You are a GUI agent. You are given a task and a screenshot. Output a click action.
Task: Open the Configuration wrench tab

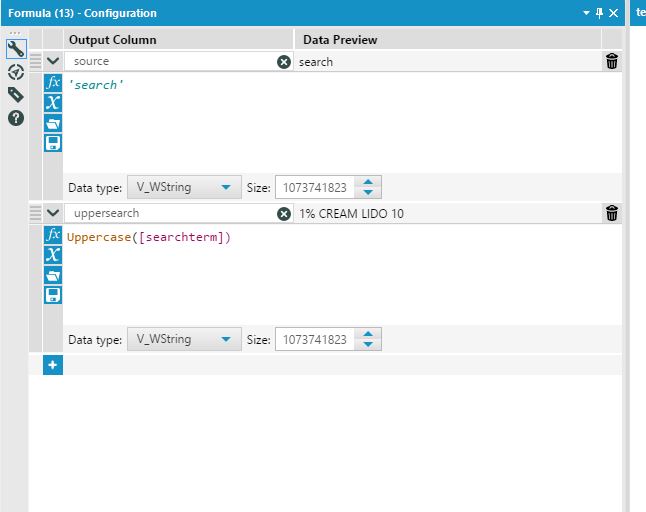tap(15, 49)
